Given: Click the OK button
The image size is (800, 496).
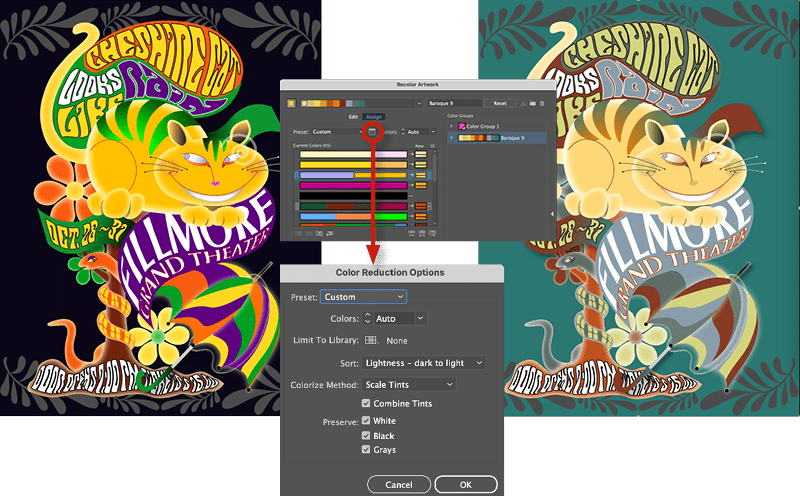Looking at the screenshot, I should coord(465,485).
